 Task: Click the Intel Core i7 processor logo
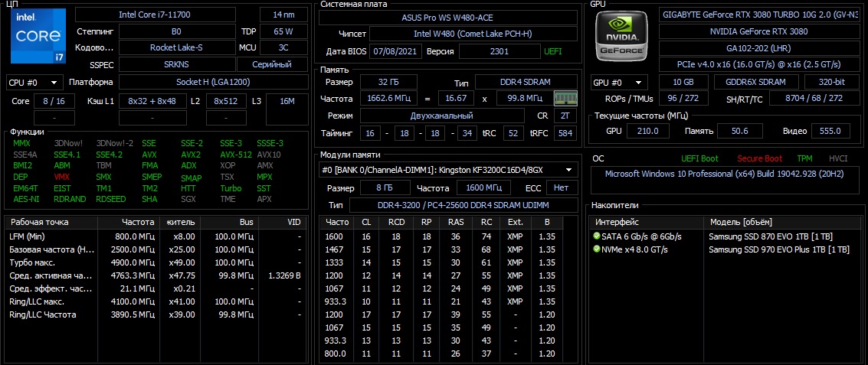tap(37, 35)
